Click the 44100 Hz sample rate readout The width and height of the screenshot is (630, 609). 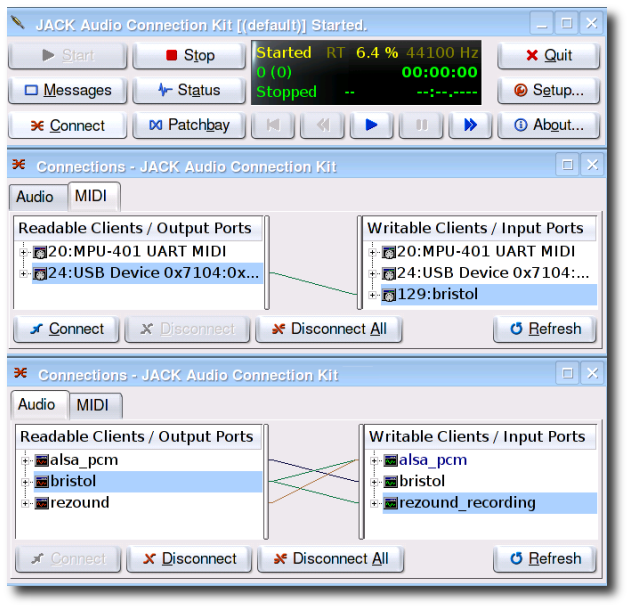pyautogui.click(x=442, y=53)
